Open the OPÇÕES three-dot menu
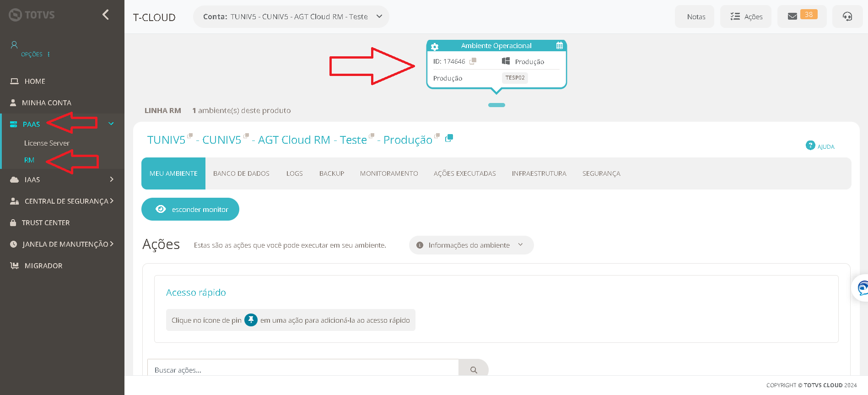This screenshot has height=395, width=868. [x=49, y=54]
